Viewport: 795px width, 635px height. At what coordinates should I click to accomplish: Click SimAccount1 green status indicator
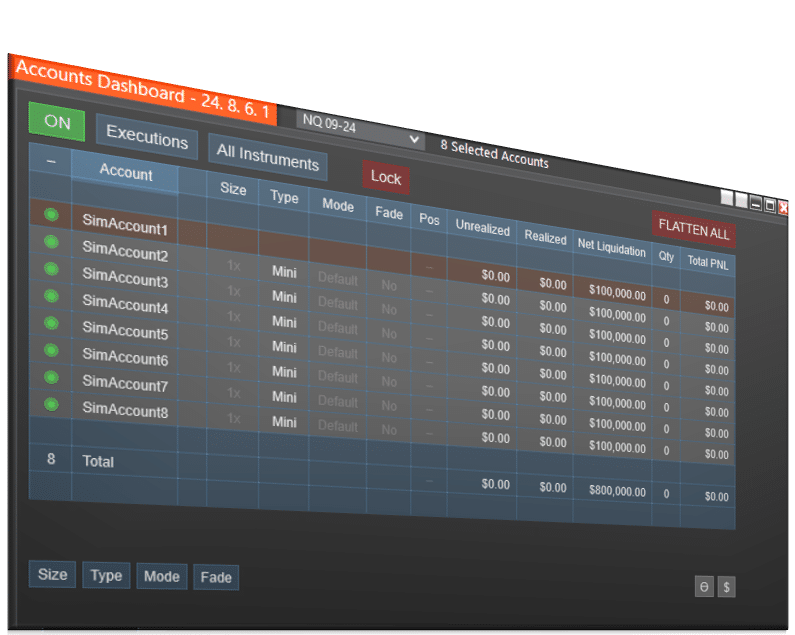[51, 215]
